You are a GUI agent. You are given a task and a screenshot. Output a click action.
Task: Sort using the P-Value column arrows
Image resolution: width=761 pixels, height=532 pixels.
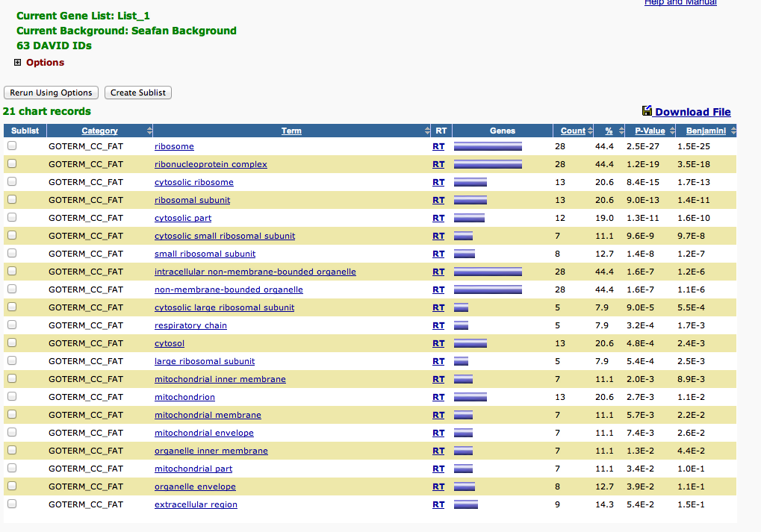pyautogui.click(x=672, y=131)
